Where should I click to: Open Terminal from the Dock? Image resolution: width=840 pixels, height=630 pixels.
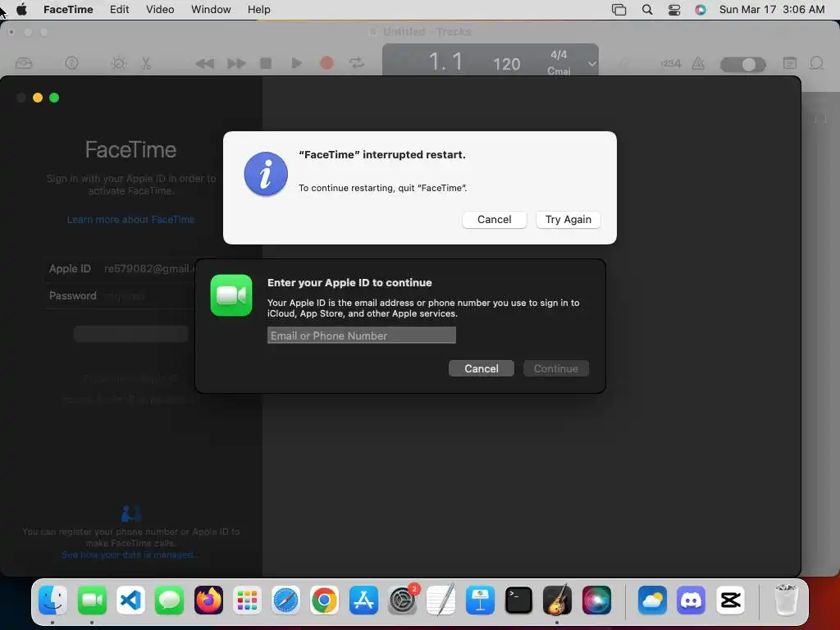[518, 600]
